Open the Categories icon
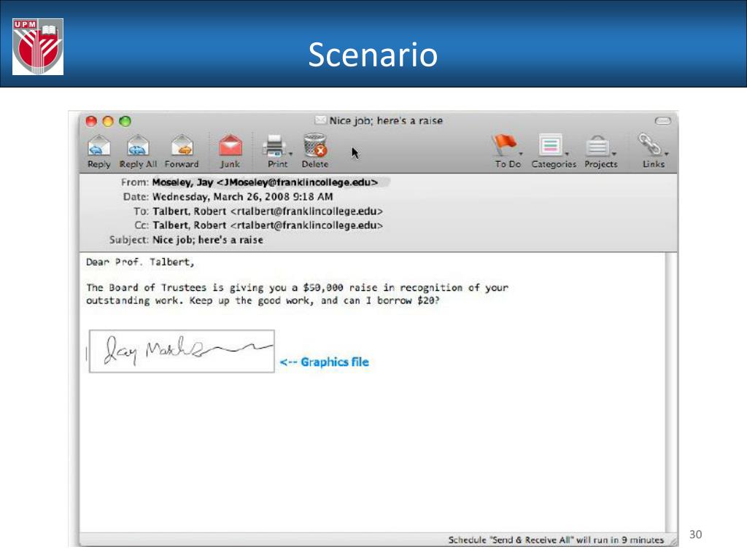Viewport: 747px width, 560px height. pos(550,144)
